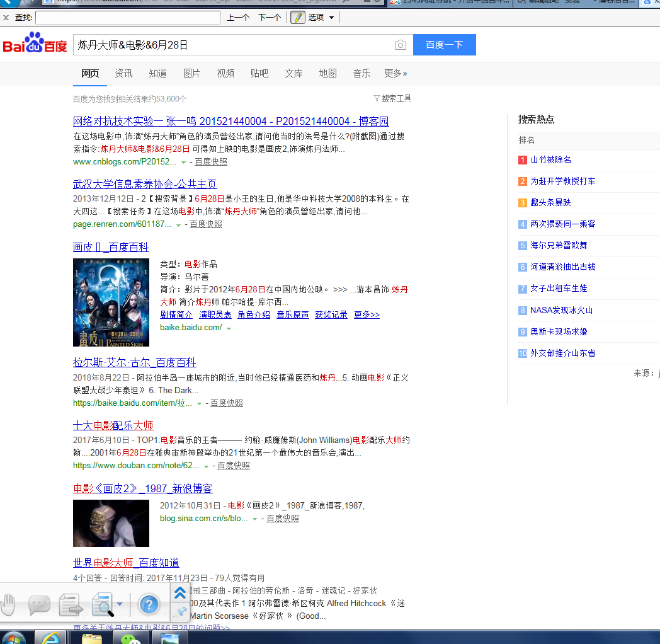Open the 角色介绍 sublink
660x644 pixels.
254,314
